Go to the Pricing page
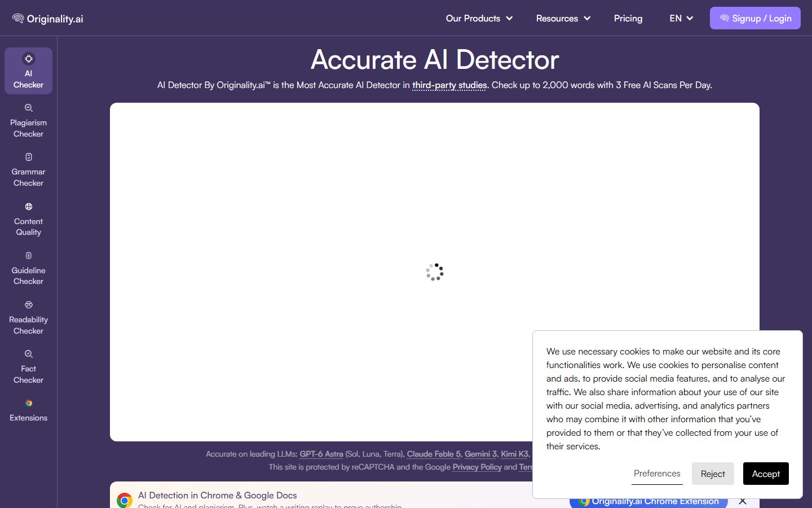The width and height of the screenshot is (812, 508). click(628, 19)
